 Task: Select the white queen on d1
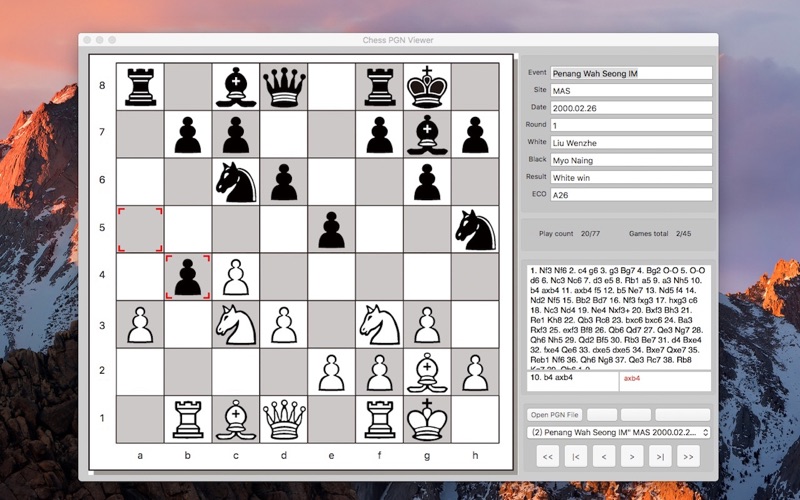click(284, 420)
